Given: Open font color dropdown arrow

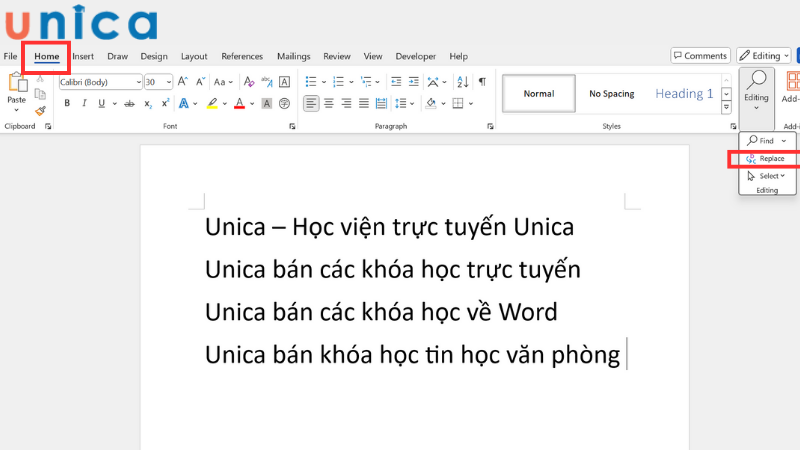Looking at the screenshot, I should pos(252,104).
